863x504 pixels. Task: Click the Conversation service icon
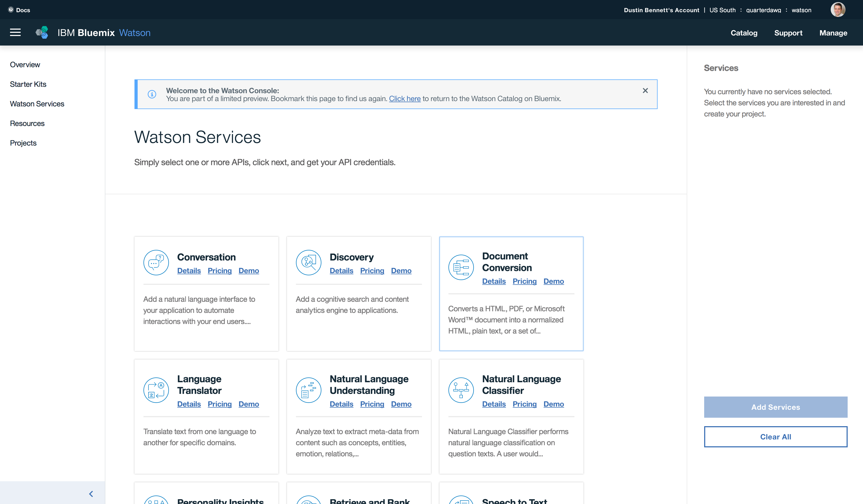point(156,263)
